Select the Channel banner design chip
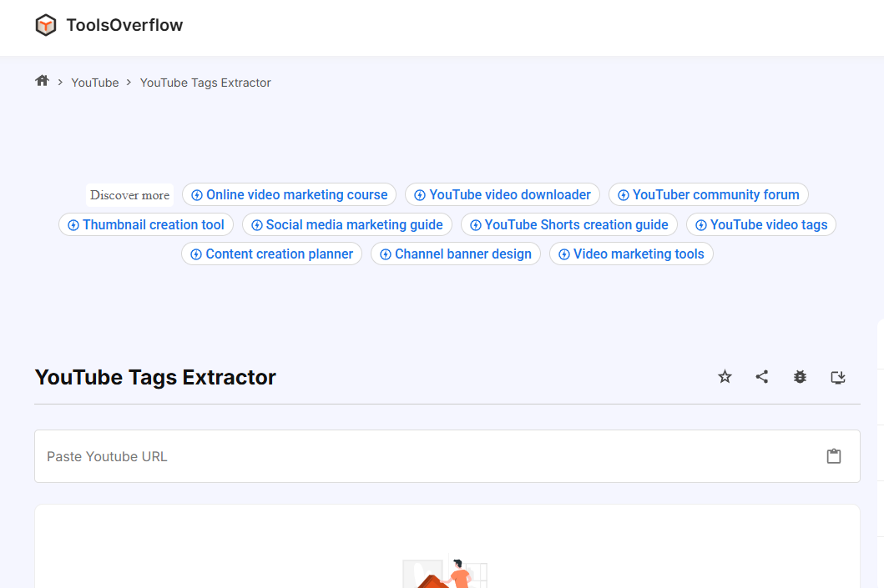 (x=455, y=254)
